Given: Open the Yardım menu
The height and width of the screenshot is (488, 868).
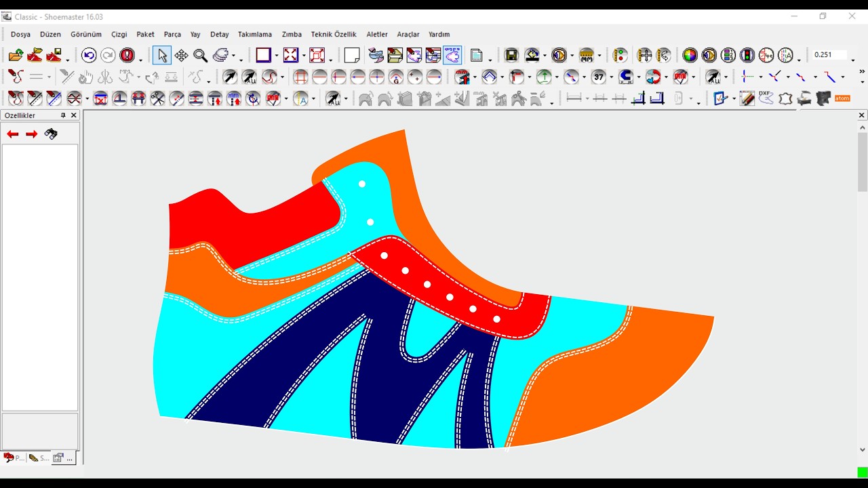Looking at the screenshot, I should pos(439,35).
